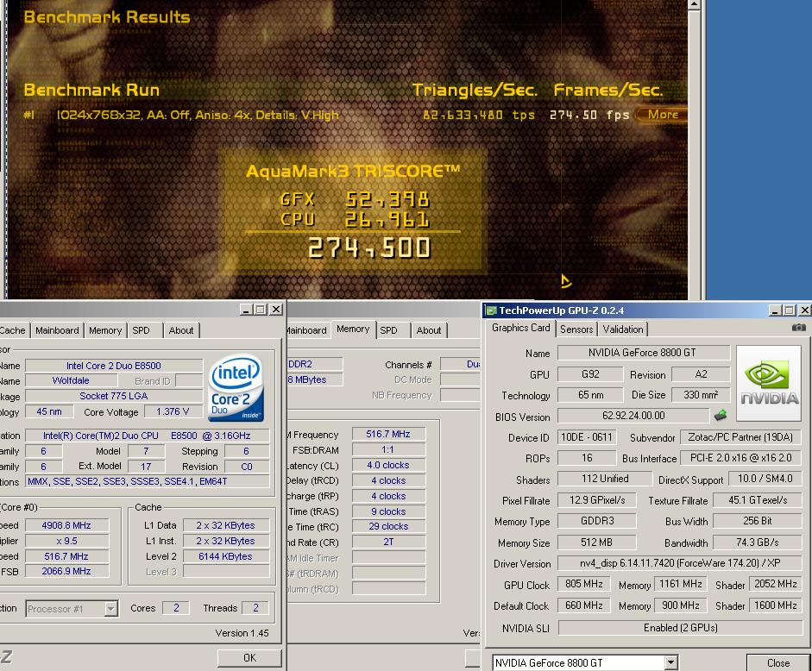
Task: Switch to the Sensors tab in GPU-Z
Action: pos(576,329)
